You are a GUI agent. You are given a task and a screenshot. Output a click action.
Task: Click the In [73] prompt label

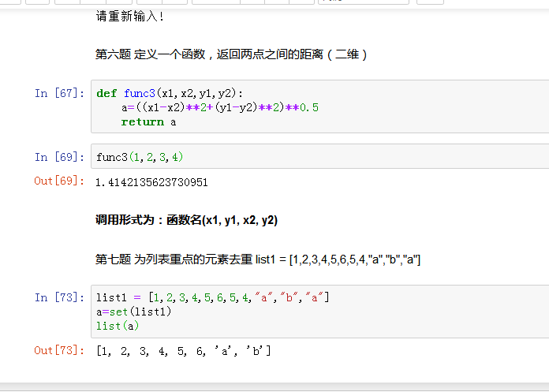point(59,297)
